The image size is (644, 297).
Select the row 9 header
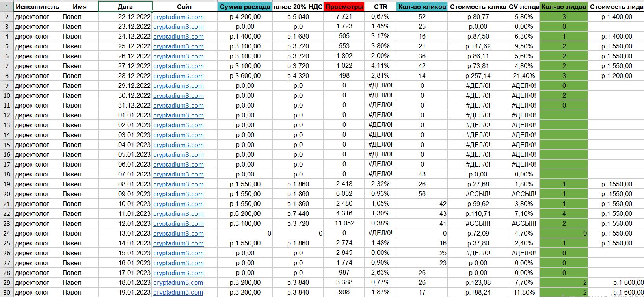click(7, 85)
